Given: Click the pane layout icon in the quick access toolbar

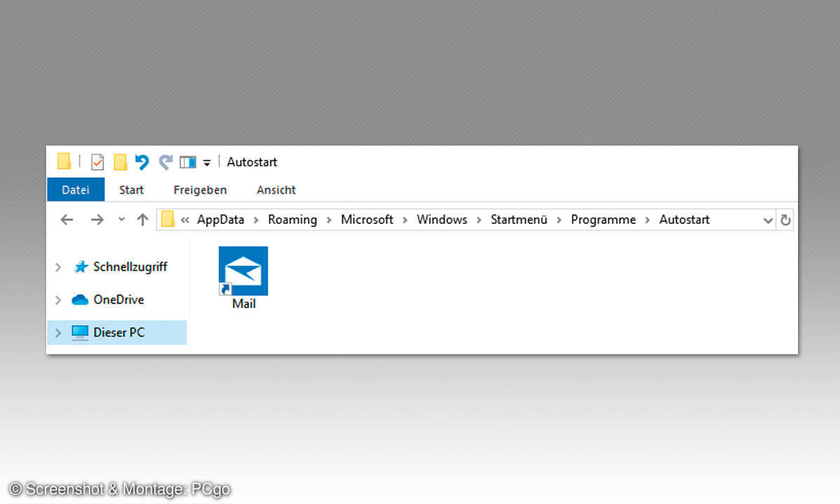Looking at the screenshot, I should [x=188, y=162].
